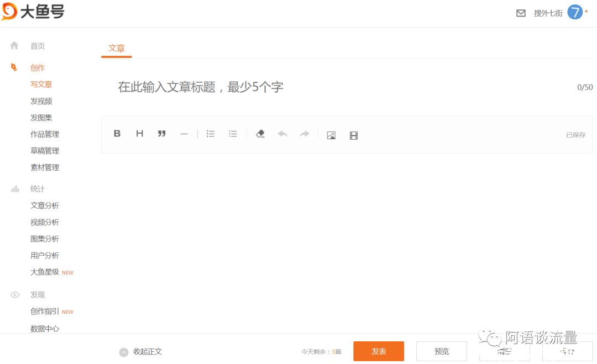Insert a video with film icon
The height and width of the screenshot is (364, 597).
pyautogui.click(x=354, y=135)
